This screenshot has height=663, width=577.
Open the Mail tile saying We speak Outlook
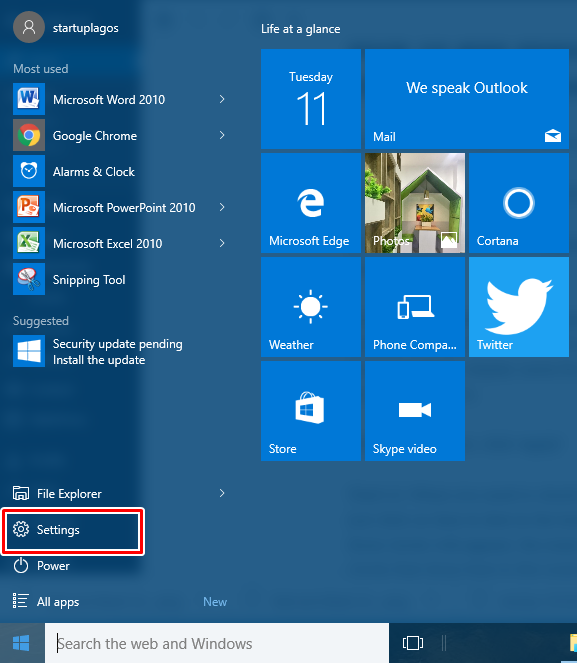[467, 99]
